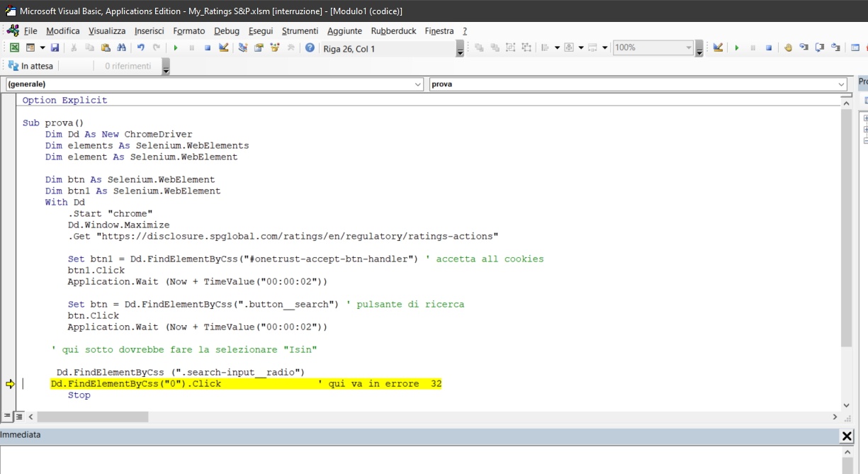
Task: Click the Ungroup controls icon
Action: click(x=526, y=47)
